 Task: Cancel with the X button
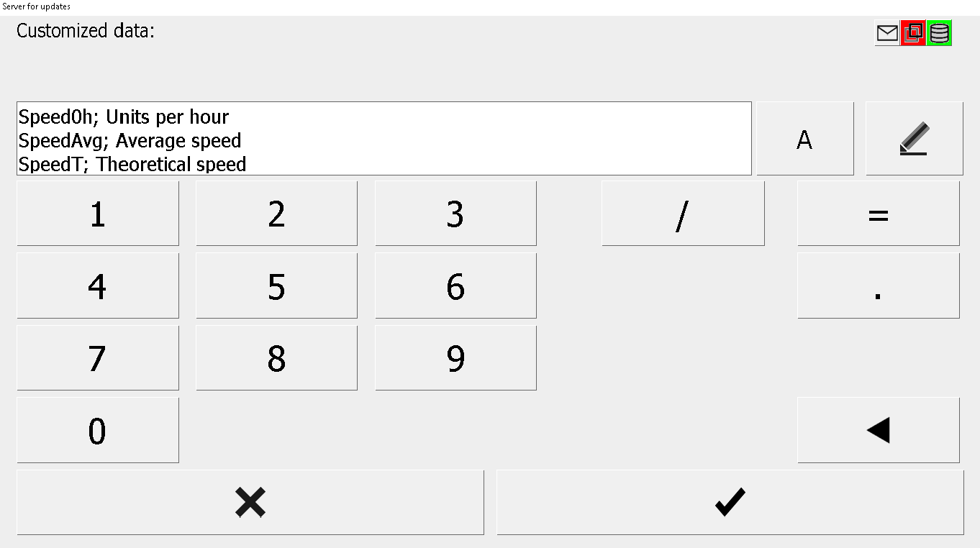coord(250,503)
